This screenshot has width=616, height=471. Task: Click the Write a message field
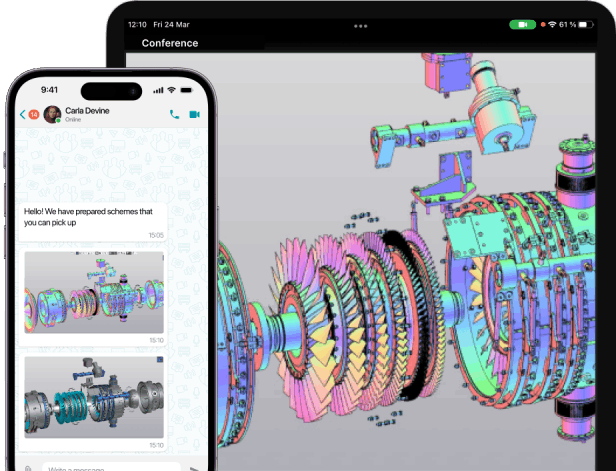[x=110, y=467]
